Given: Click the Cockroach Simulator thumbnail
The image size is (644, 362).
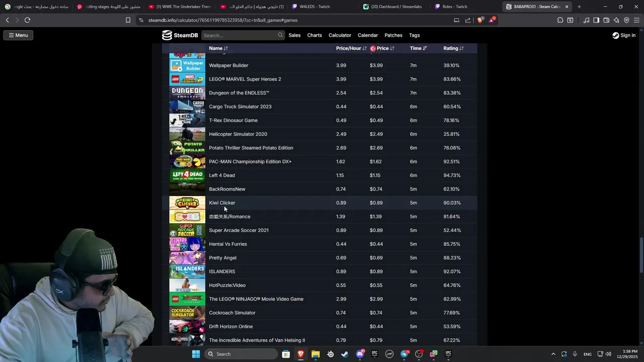Looking at the screenshot, I should point(187,313).
